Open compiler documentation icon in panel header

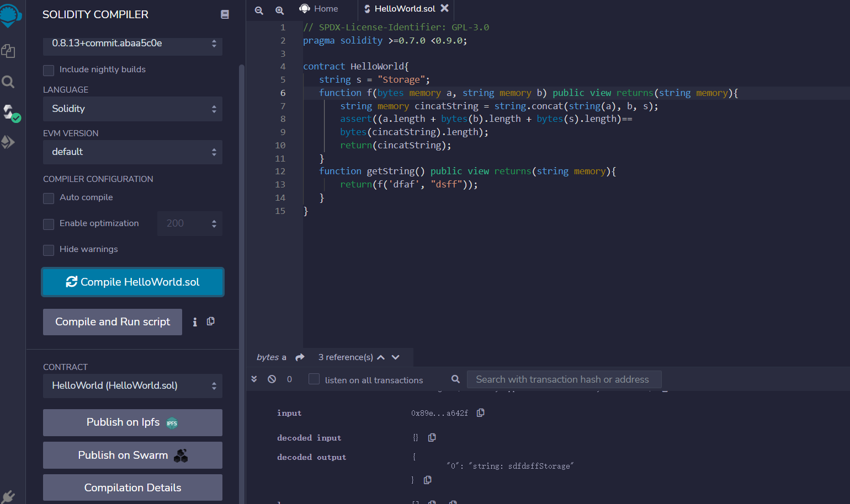pos(225,14)
